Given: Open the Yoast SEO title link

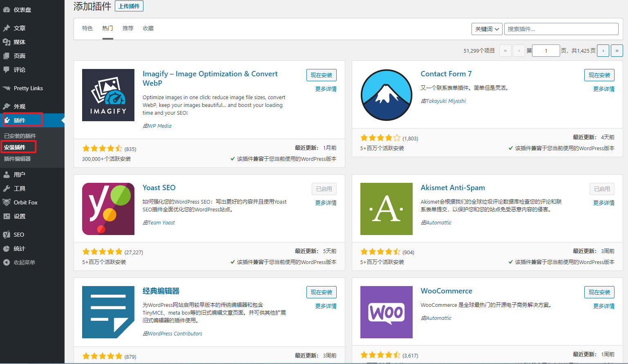Looking at the screenshot, I should (159, 188).
